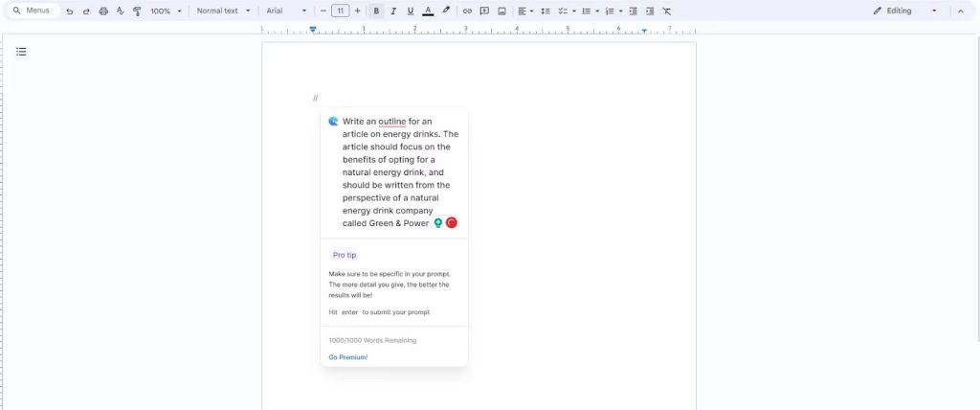Expand the numbered list options arrow

[x=620, y=11]
